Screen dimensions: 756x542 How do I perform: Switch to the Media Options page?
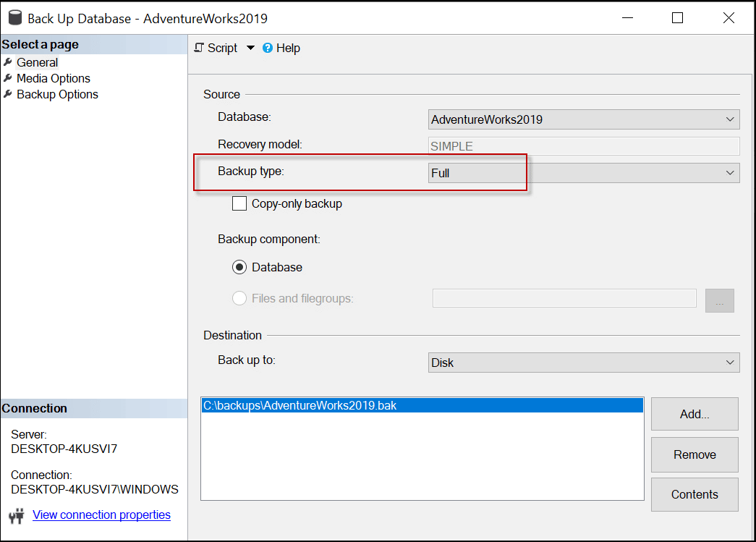(x=54, y=78)
